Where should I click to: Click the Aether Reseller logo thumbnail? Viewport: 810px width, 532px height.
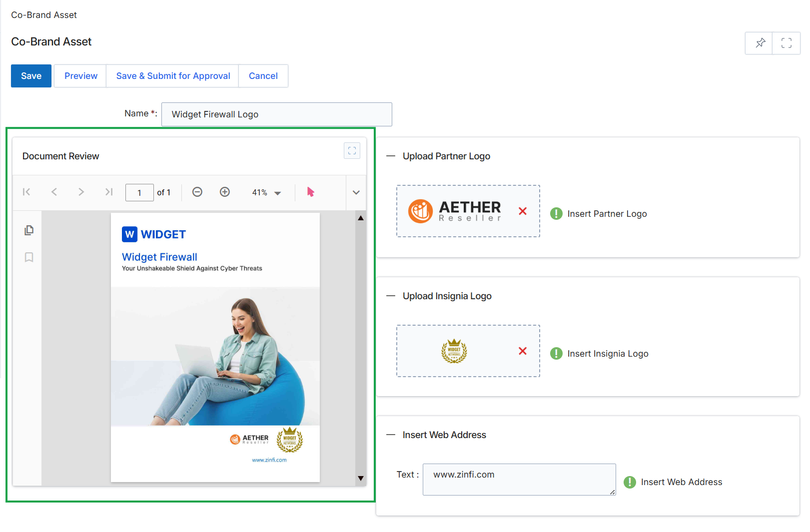[455, 211]
